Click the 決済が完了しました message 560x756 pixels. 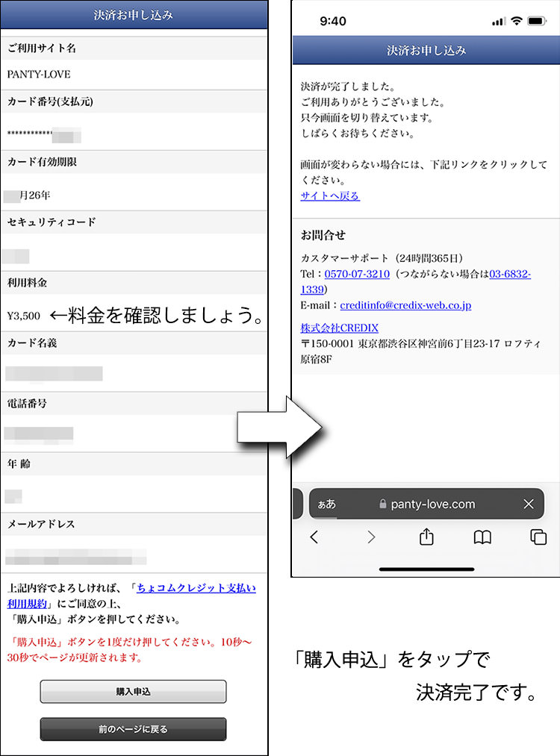tap(348, 87)
